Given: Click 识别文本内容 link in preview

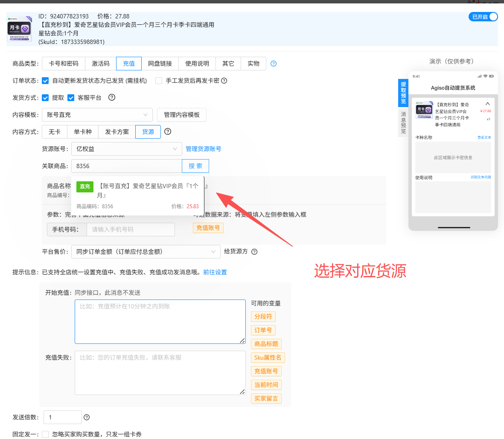Looking at the screenshot, I should point(481,177).
